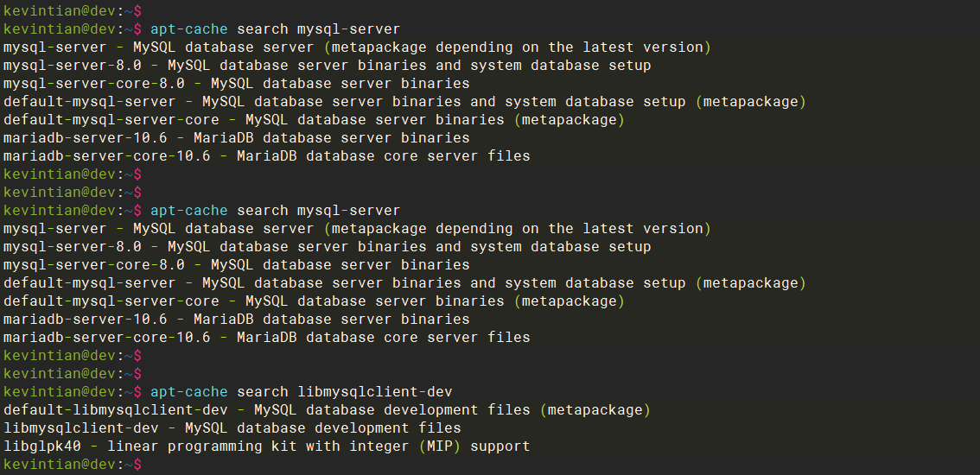Image resolution: width=980 pixels, height=475 pixels.
Task: Click libglpk40 package name
Action: coord(41,446)
